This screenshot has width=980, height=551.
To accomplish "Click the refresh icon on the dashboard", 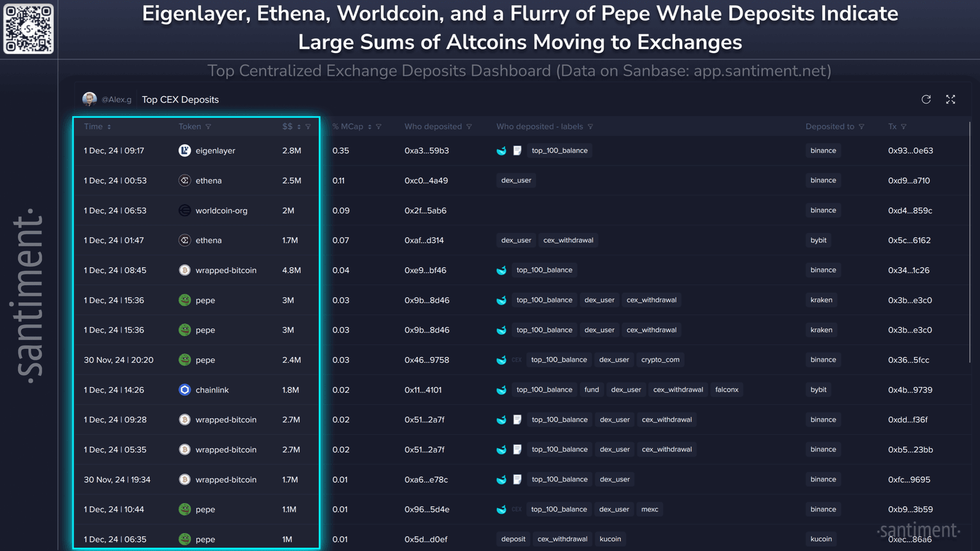I will point(926,99).
